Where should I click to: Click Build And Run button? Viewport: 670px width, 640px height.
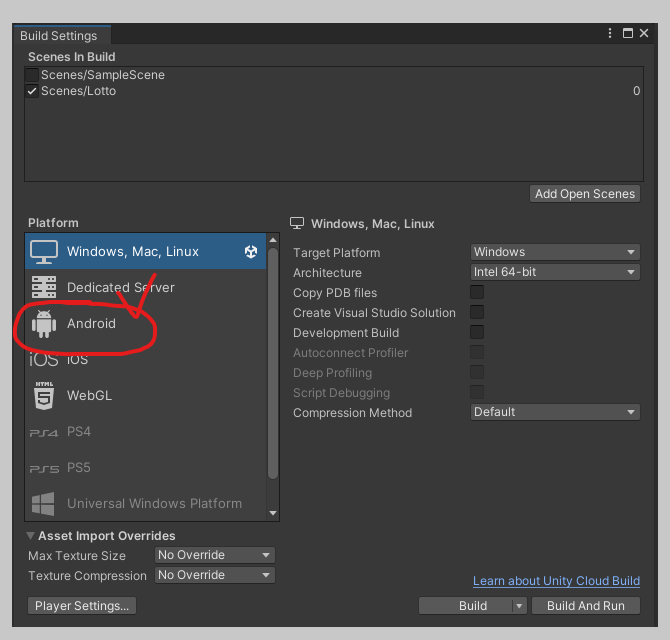586,606
